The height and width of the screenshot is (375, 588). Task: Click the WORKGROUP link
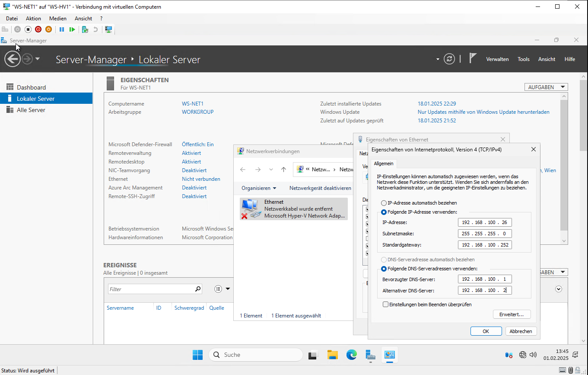(198, 112)
